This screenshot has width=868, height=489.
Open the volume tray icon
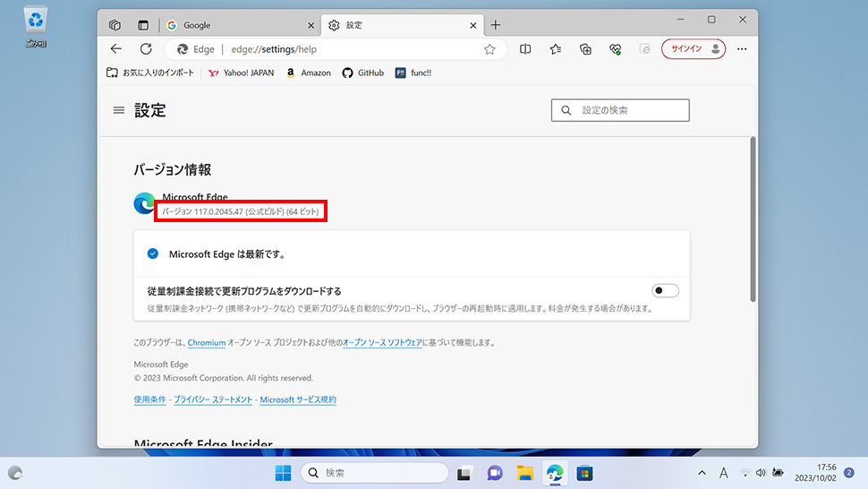(762, 473)
